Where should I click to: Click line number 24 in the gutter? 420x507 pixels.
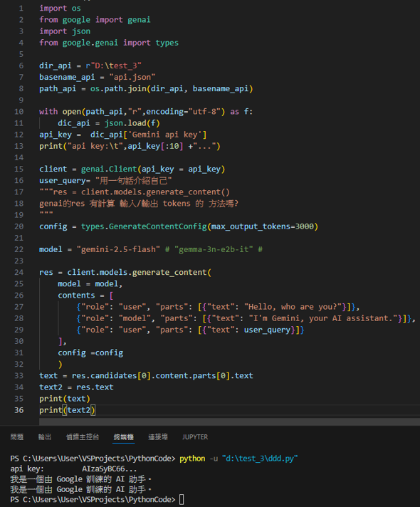19,272
